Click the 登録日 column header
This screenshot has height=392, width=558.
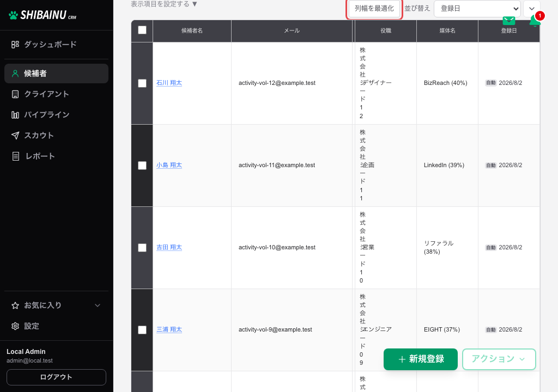(x=509, y=30)
